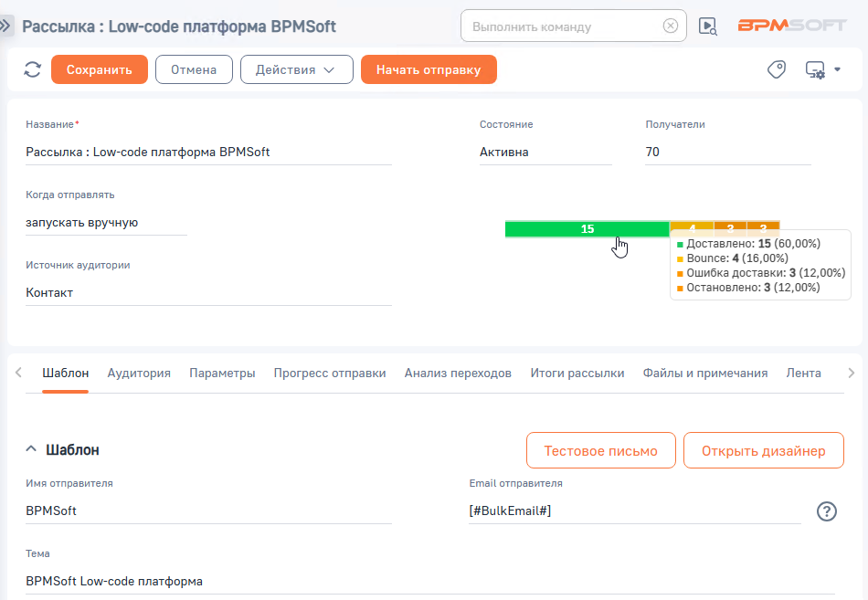Click the Тема subject field
The width and height of the screenshot is (868, 600).
430,581
